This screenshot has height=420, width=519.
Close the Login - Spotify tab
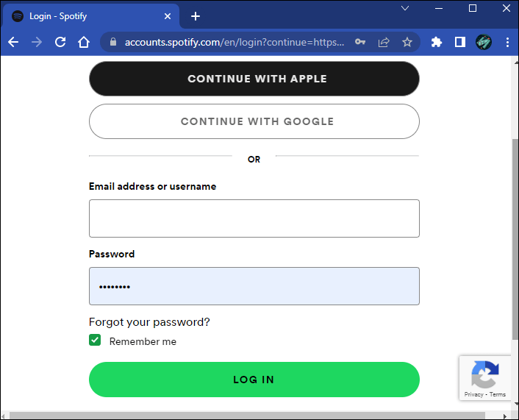point(168,16)
